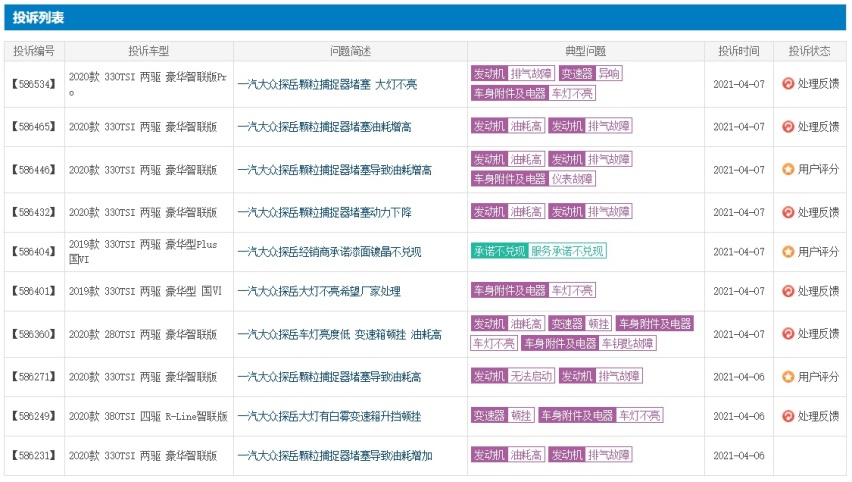
Task: Click model 2020款 380TSI 四驱 R-Line智联版
Action: coord(148,416)
